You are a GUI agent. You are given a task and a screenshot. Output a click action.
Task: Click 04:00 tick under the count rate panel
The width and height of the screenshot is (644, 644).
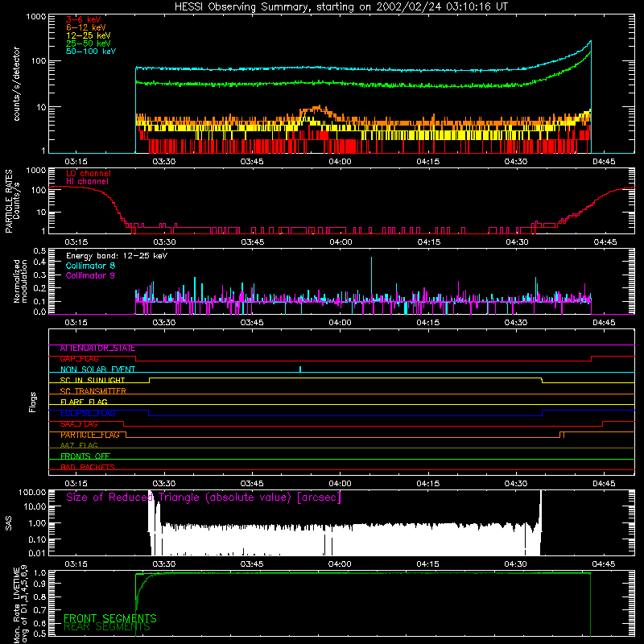340,162
